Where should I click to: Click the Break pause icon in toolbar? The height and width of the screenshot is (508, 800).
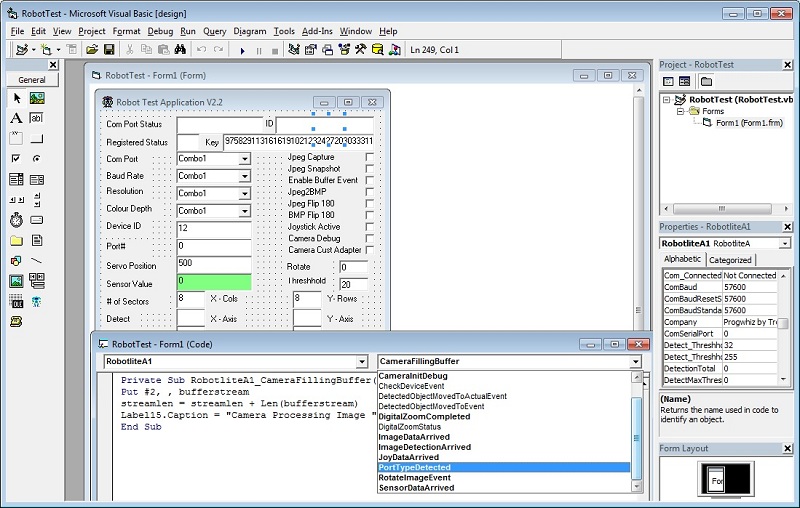tap(259, 50)
